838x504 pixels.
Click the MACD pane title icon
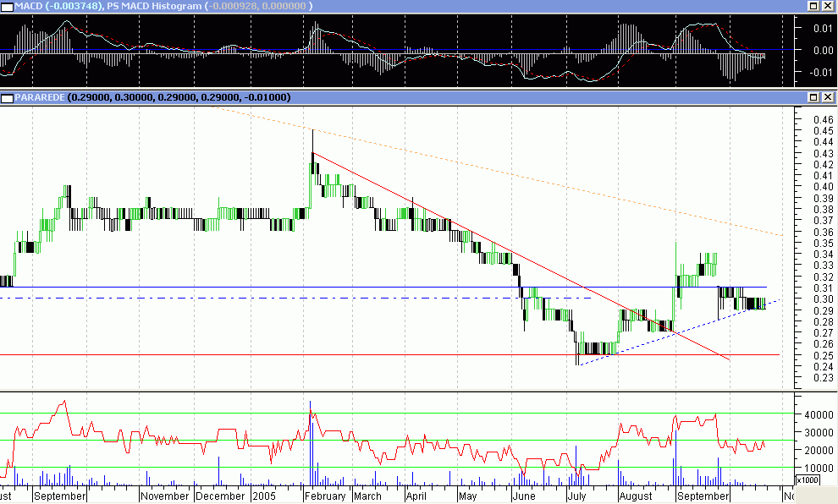[7, 7]
